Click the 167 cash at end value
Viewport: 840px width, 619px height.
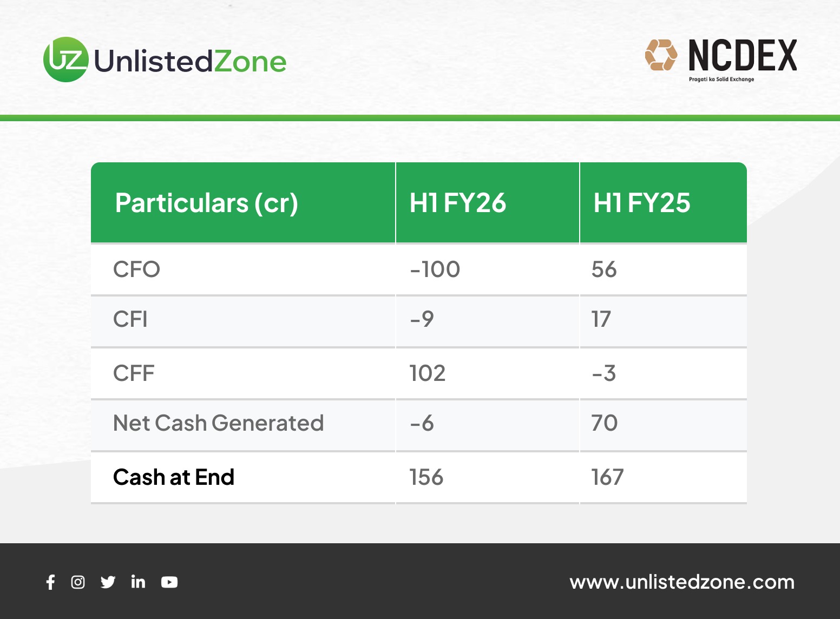click(607, 477)
